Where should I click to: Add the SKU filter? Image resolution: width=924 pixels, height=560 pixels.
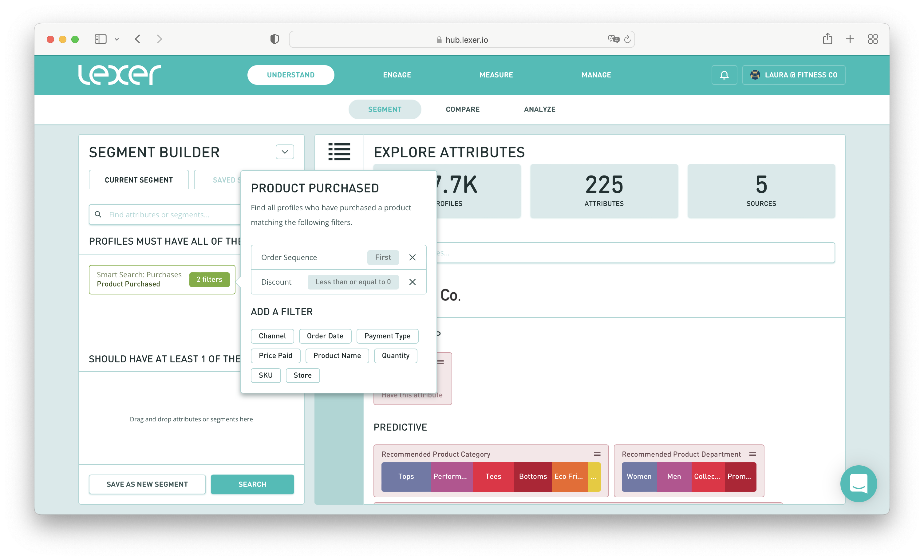click(x=266, y=376)
